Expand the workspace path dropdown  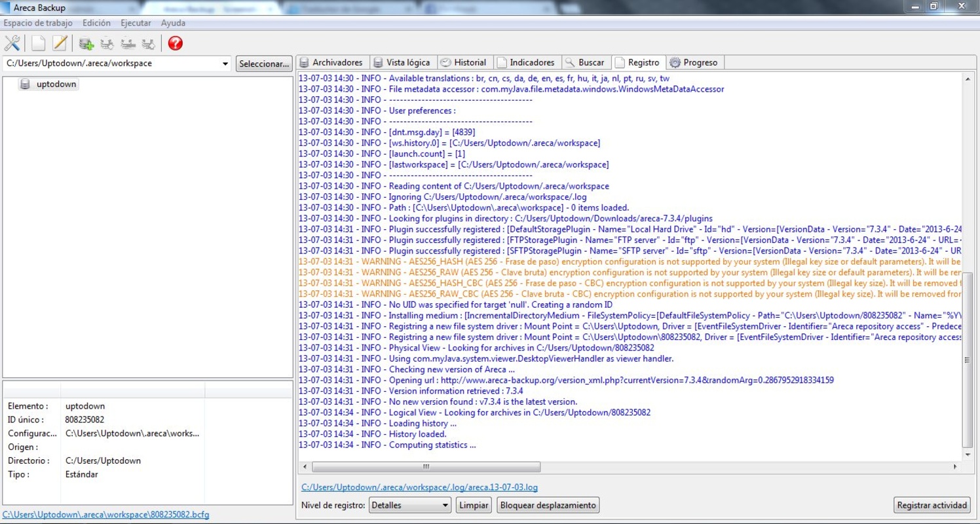click(225, 64)
